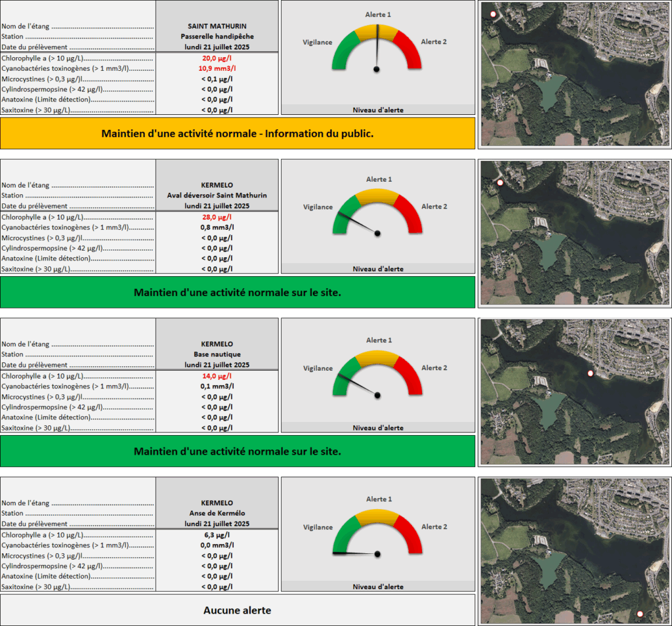Click the red 10,9 mm3/l cyanobacteria value
Screen dimensions: 672x626
coord(217,68)
